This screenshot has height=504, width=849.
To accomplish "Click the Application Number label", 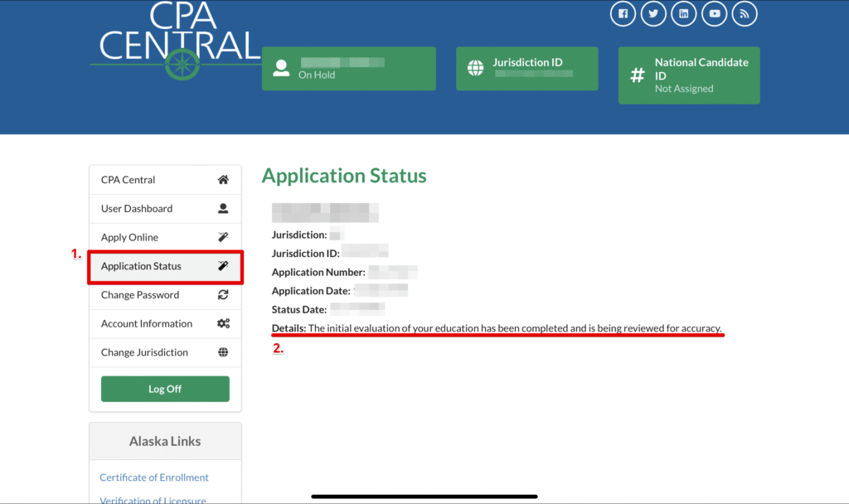I will (318, 272).
